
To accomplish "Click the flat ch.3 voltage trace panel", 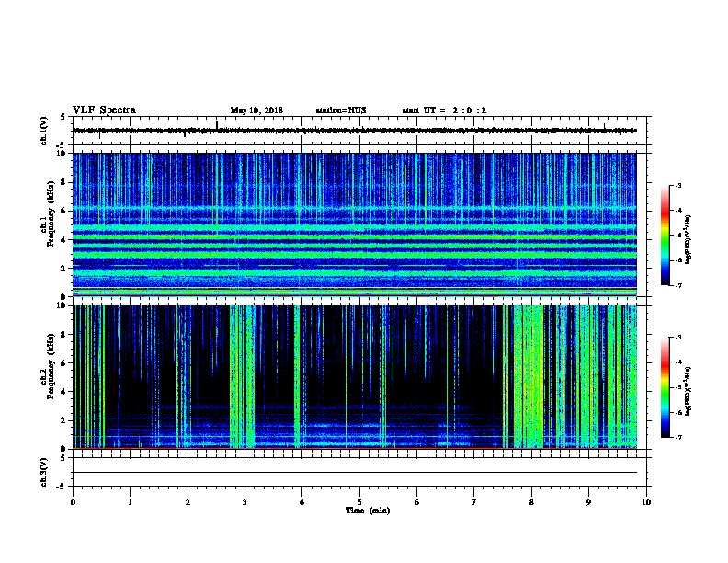I will click(x=359, y=472).
